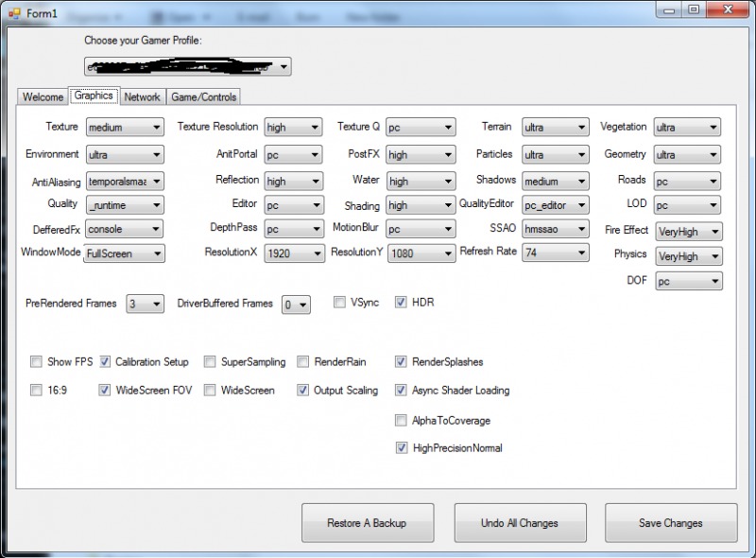This screenshot has width=756, height=558.
Task: Enable AlphaToCoverage
Action: pos(401,420)
